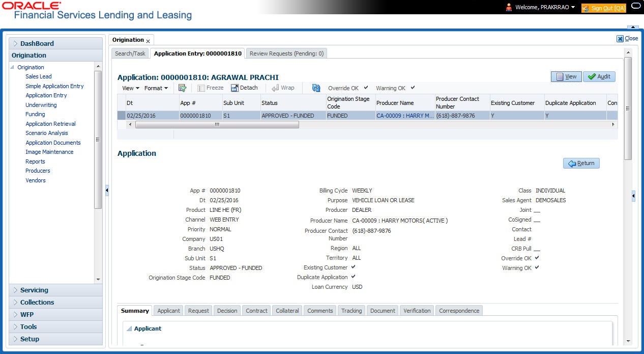Click the Close icon at top right
The height and width of the screenshot is (354, 644).
(x=620, y=38)
